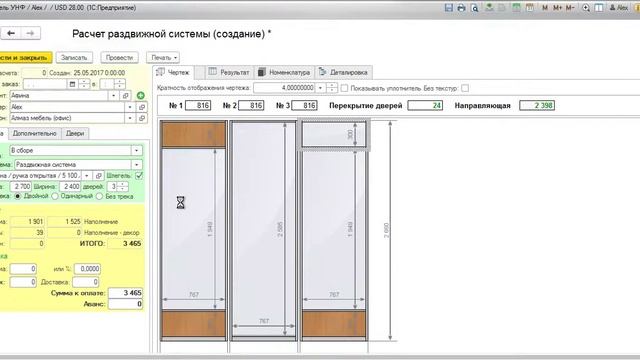Image resolution: width=640 pixels, height=360 pixels.
Task: Switch to the Детализация tab
Action: (x=344, y=72)
